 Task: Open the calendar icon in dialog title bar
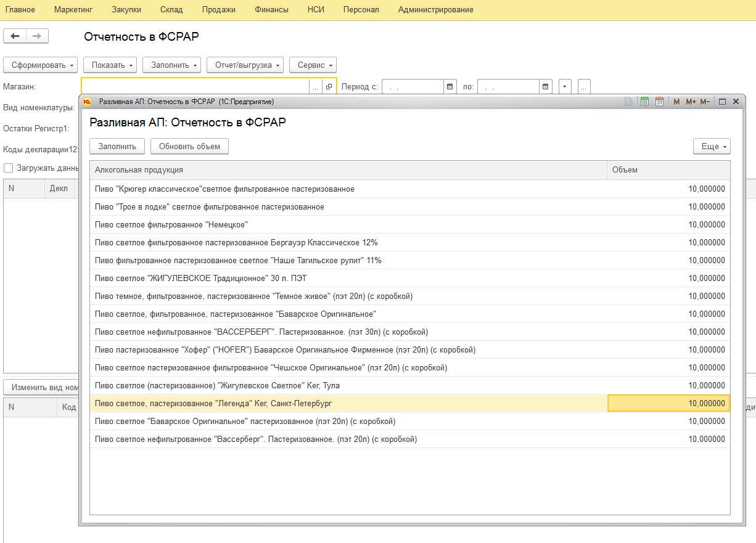coord(659,102)
